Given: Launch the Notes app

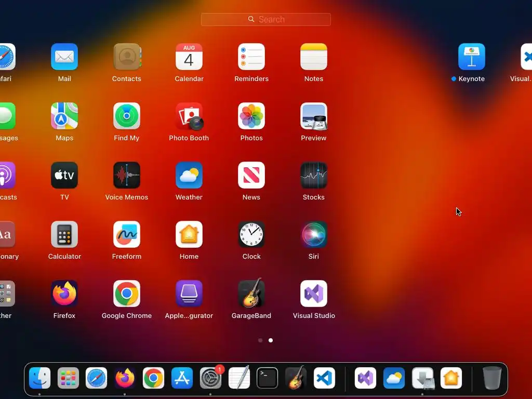Looking at the screenshot, I should coord(314,57).
